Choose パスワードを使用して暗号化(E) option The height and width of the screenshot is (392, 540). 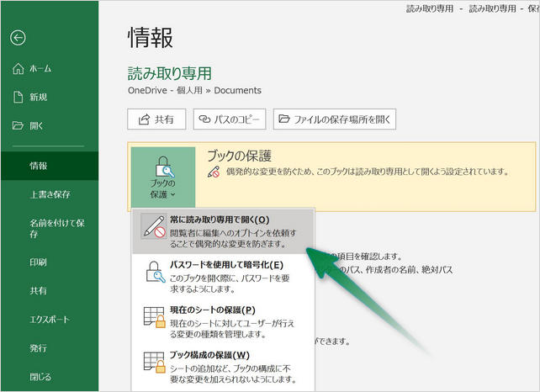pyautogui.click(x=223, y=277)
